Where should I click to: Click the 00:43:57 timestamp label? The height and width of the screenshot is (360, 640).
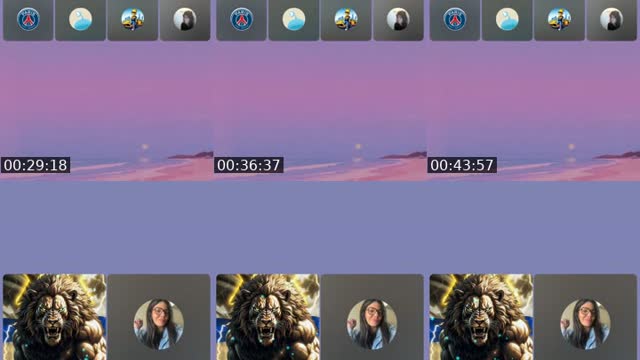click(x=462, y=165)
